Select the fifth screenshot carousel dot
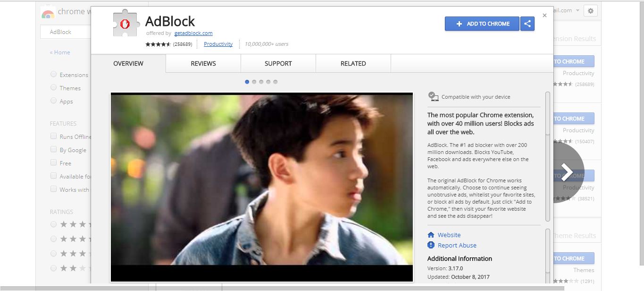 (276, 82)
